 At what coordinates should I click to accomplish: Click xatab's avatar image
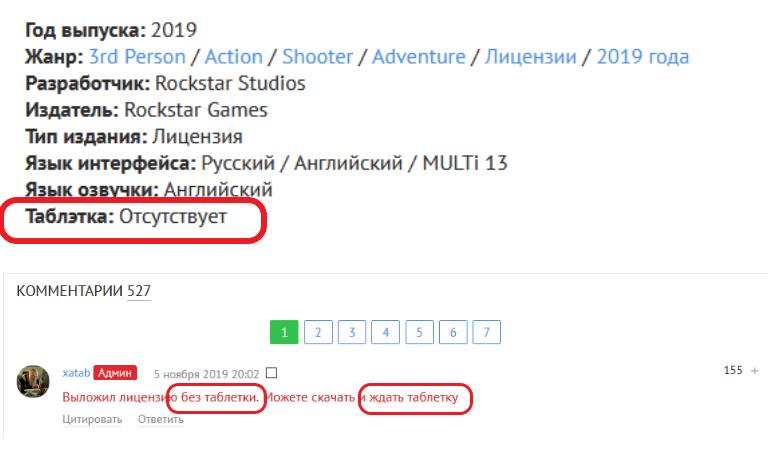pos(34,381)
